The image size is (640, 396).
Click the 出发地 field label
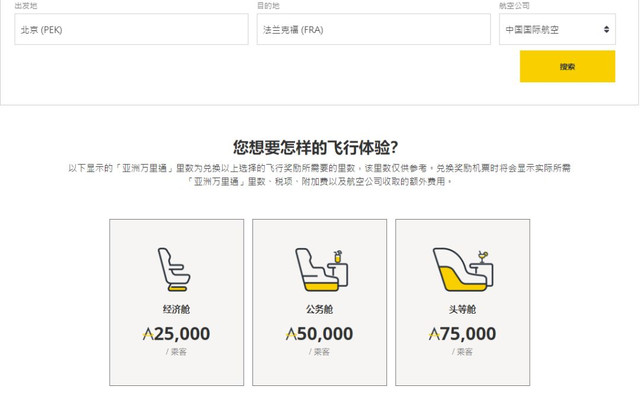(26, 6)
